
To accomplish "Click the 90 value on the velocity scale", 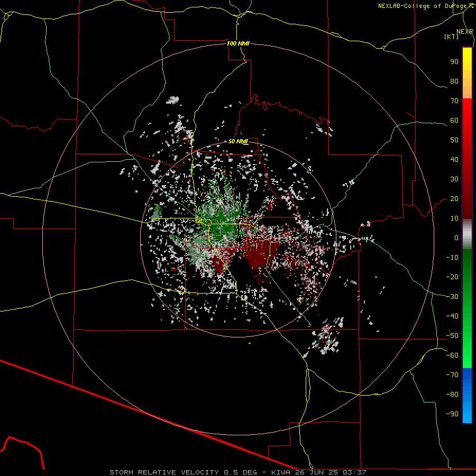I will click(454, 62).
